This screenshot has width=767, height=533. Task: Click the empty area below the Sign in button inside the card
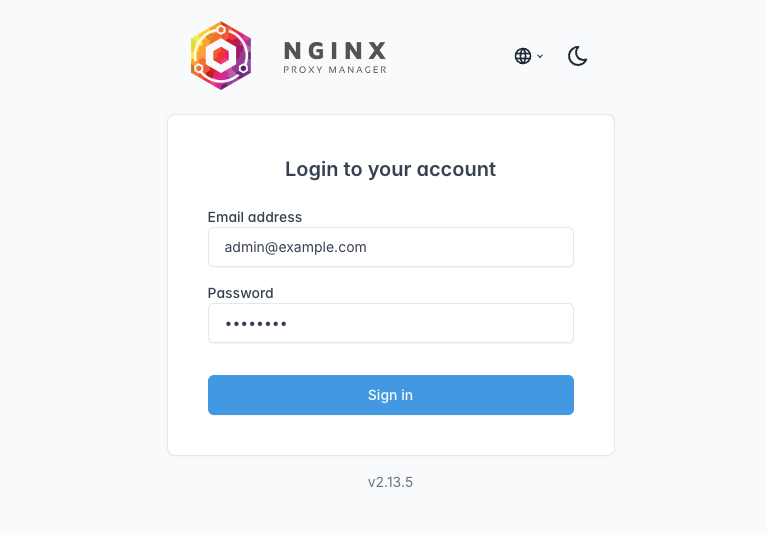pos(391,435)
